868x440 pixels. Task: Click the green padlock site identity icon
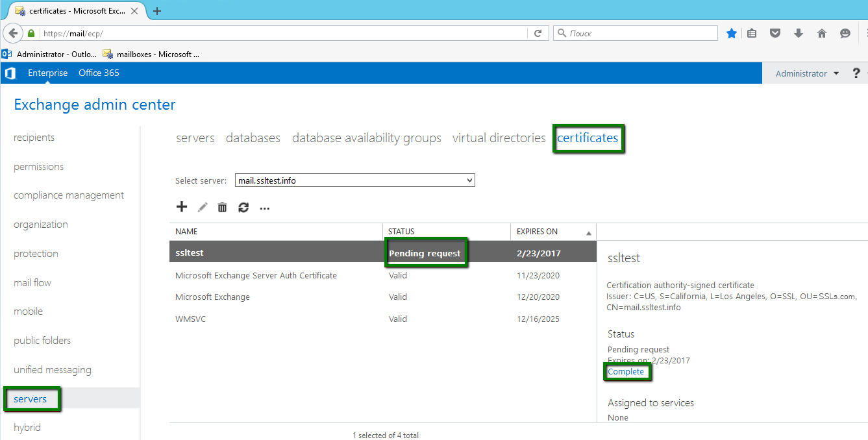(31, 33)
